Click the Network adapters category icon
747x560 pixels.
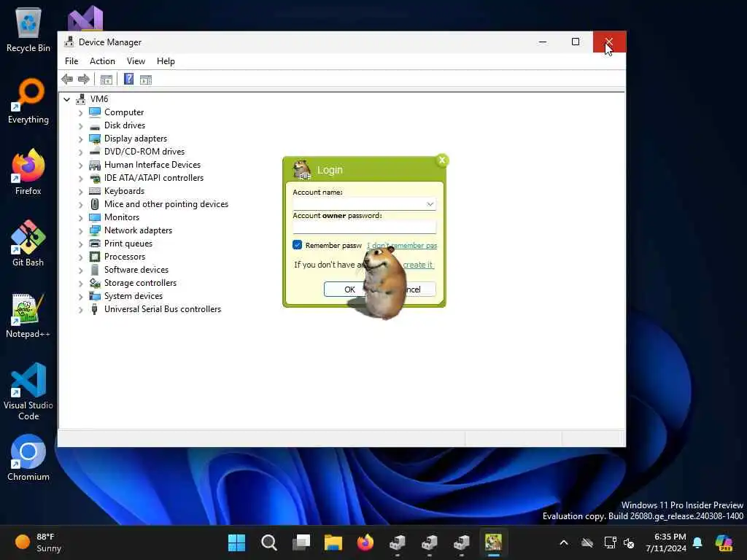(x=95, y=230)
